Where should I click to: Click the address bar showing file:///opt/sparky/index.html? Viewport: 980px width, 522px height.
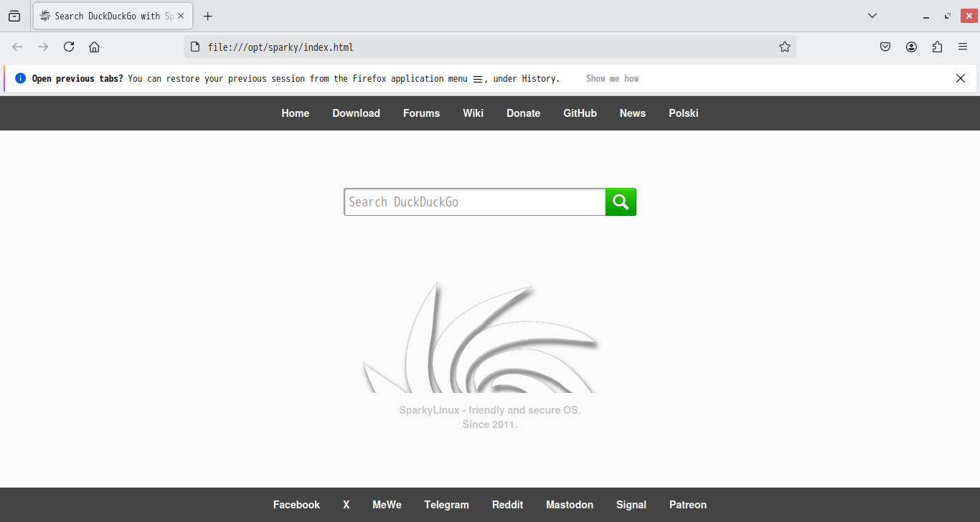(x=490, y=47)
